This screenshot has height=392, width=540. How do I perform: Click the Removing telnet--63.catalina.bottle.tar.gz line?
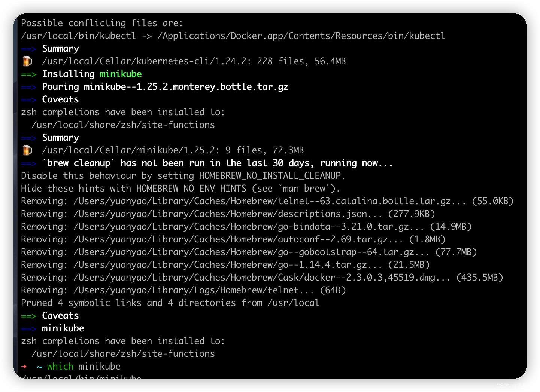[x=267, y=201]
